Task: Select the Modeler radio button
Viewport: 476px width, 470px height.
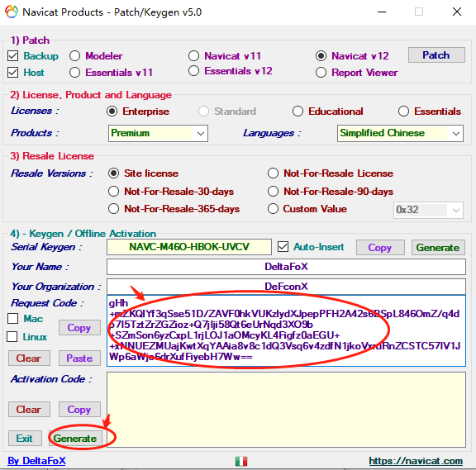Action: (x=74, y=56)
